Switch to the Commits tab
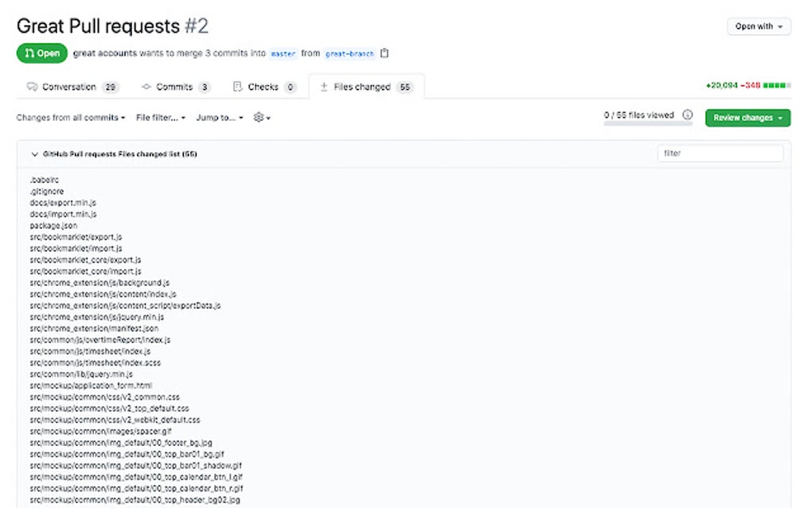 coord(176,87)
